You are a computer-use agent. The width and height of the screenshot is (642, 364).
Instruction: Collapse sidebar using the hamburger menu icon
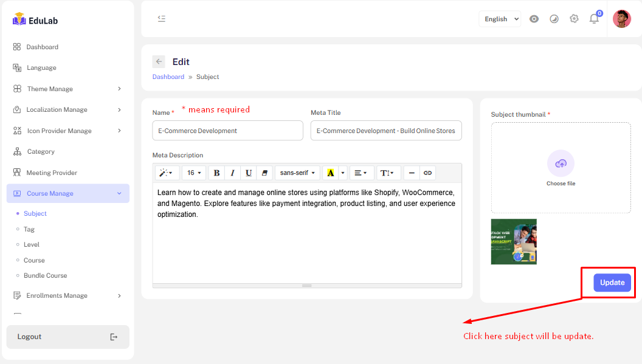coord(161,19)
